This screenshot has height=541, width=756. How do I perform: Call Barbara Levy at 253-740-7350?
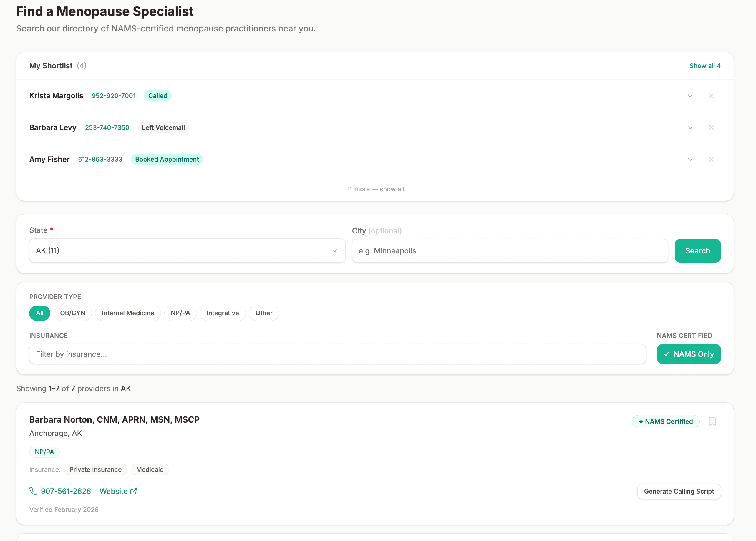click(107, 127)
